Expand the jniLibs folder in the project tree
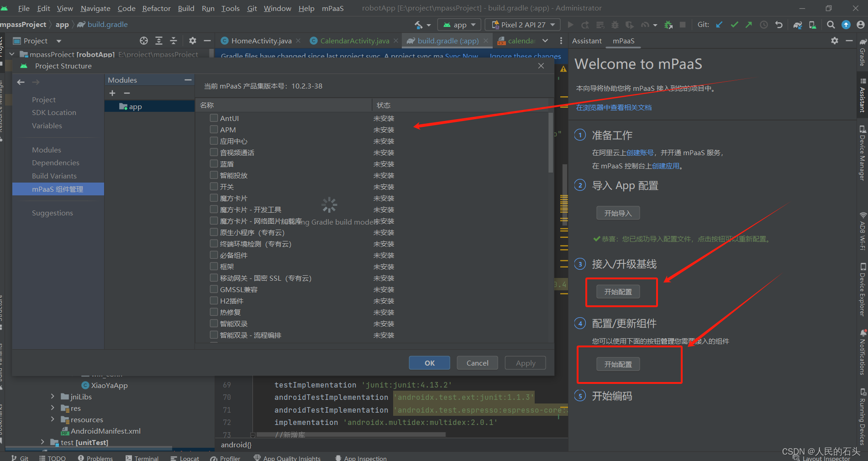The width and height of the screenshot is (868, 461). point(52,397)
